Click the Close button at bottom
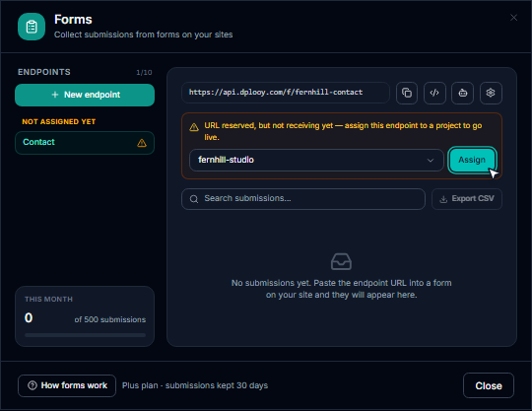 [x=489, y=385]
